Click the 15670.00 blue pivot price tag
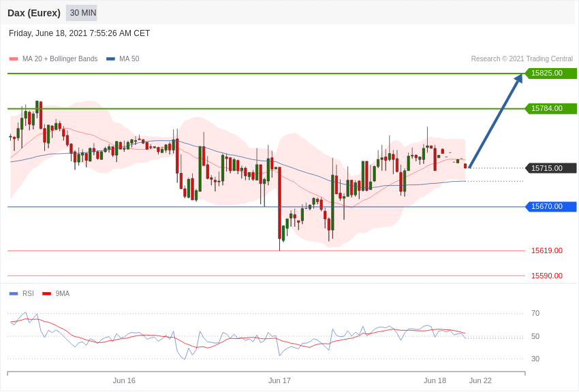 point(550,206)
